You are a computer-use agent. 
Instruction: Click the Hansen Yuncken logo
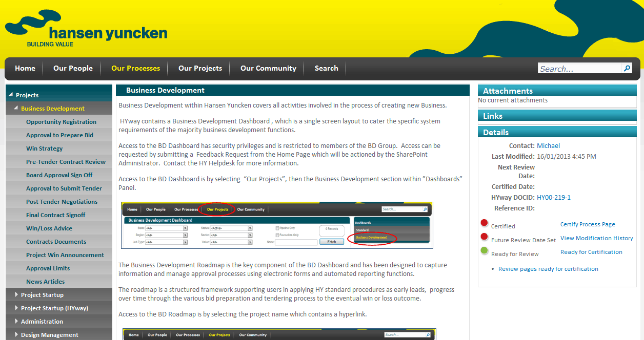(86, 29)
